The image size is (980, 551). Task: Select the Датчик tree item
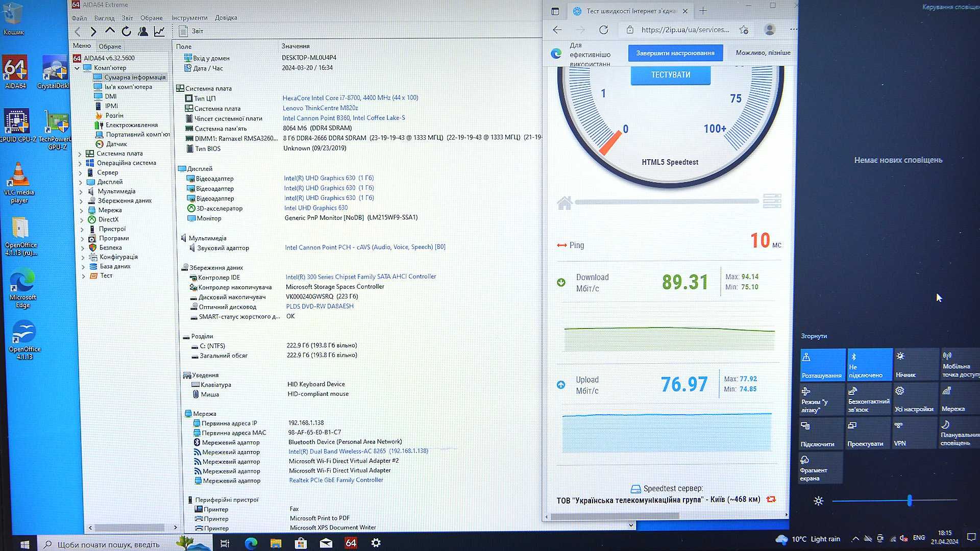pyautogui.click(x=116, y=144)
